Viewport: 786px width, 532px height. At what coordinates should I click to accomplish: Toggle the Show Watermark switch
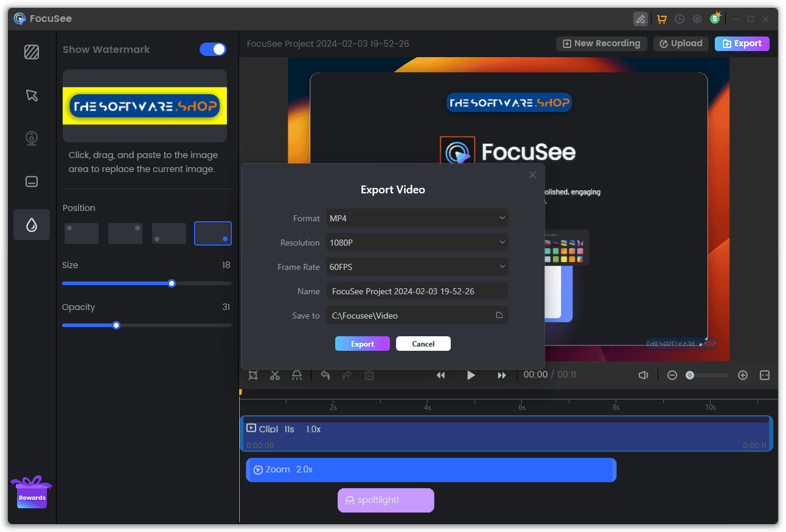tap(213, 49)
